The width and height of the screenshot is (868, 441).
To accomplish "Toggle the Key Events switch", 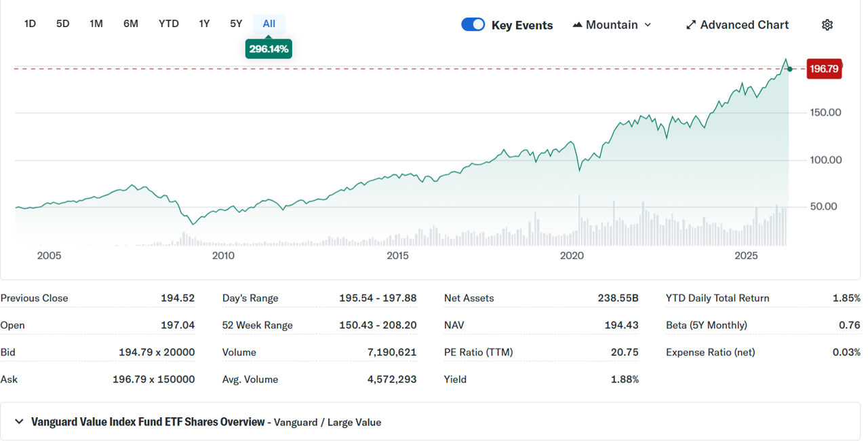I will [473, 25].
